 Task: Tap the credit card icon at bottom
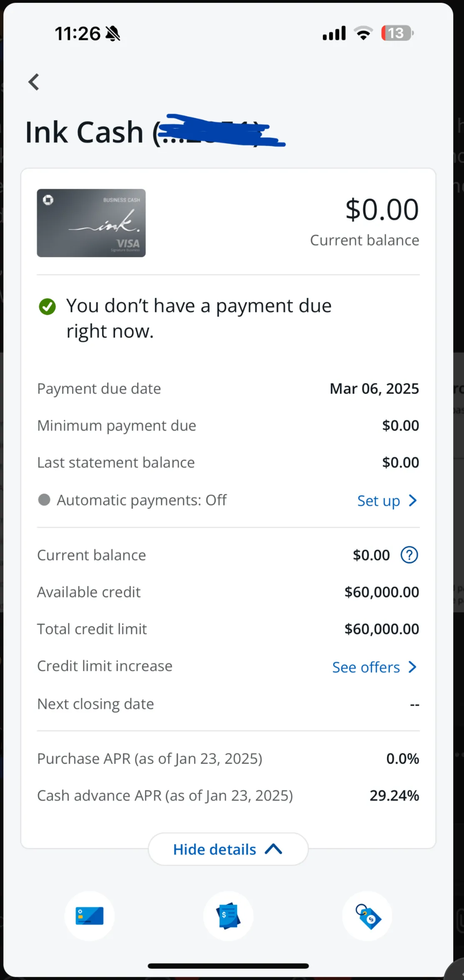click(x=90, y=916)
